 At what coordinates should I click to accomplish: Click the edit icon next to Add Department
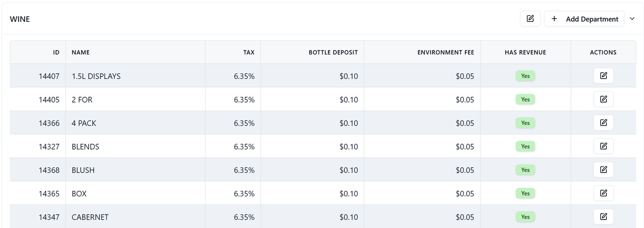530,19
